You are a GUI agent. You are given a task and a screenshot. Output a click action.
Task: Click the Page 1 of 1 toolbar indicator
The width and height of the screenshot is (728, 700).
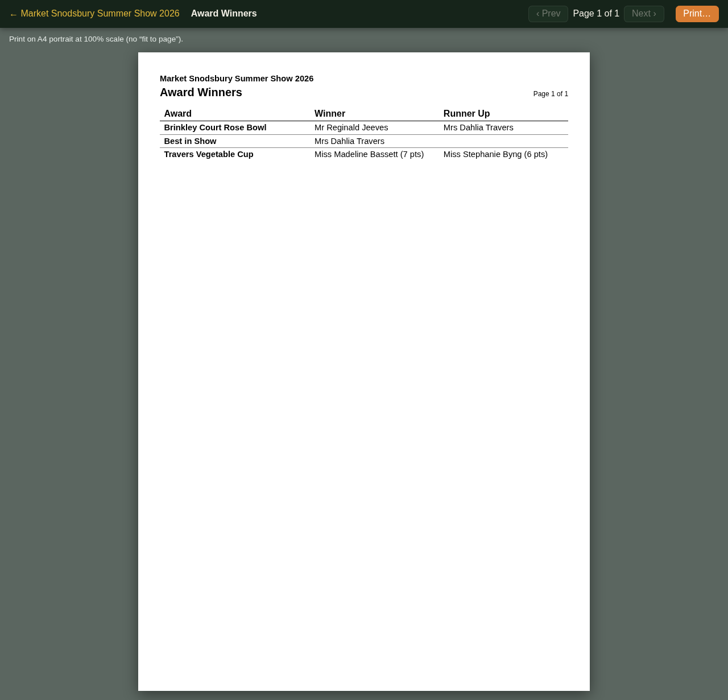point(596,14)
